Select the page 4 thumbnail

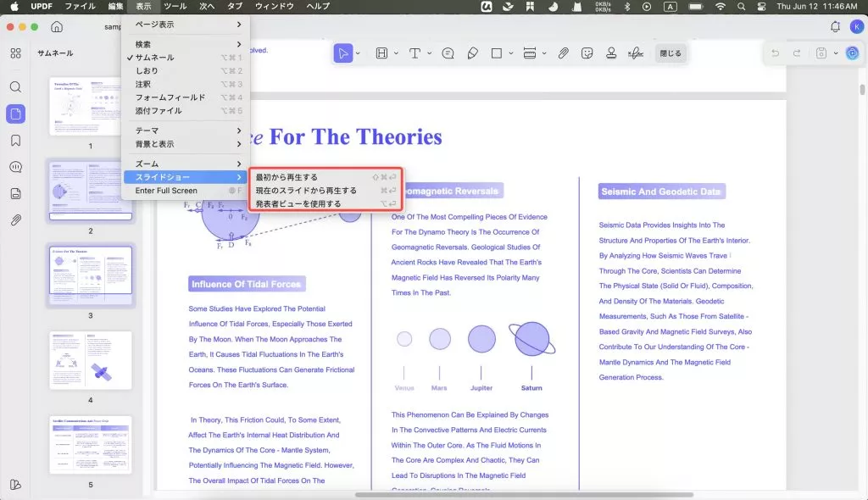click(90, 360)
